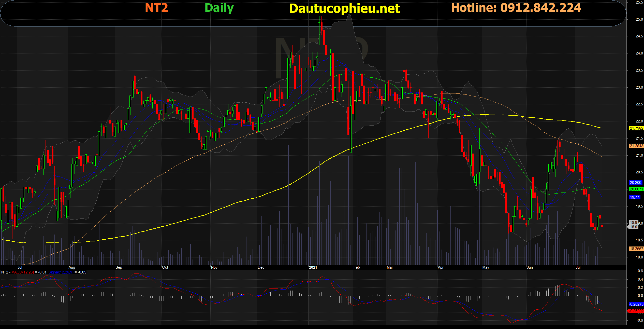Select the orange 21.2843 price tag
644x329 pixels.
[x=636, y=146]
